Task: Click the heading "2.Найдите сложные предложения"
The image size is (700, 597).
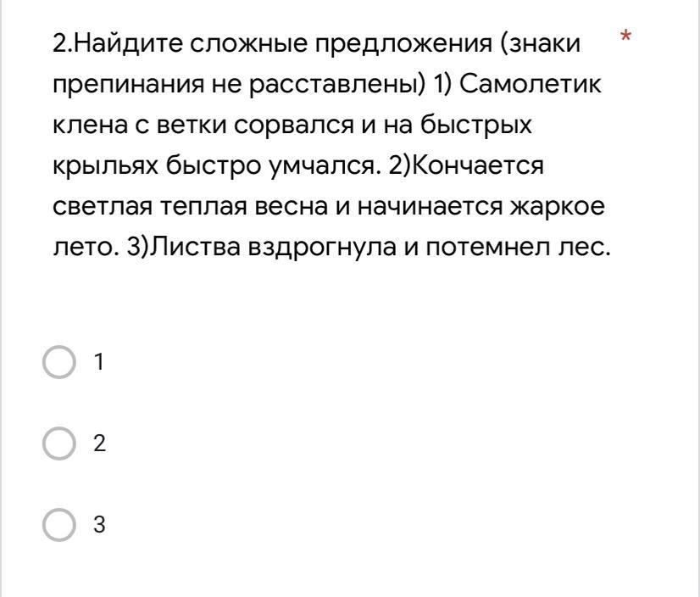Action: tap(272, 44)
